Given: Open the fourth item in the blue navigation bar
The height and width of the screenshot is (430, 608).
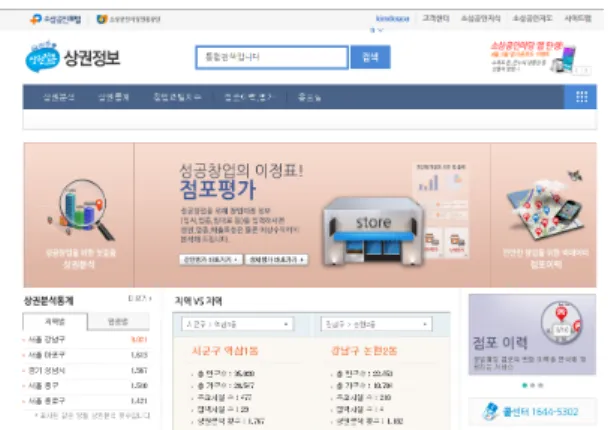Looking at the screenshot, I should click(249, 97).
